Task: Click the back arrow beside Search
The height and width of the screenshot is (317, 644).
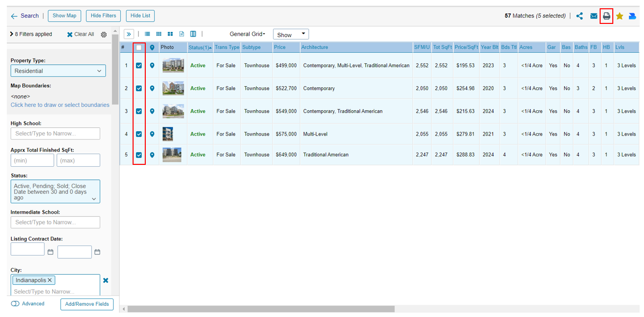Action: click(14, 16)
